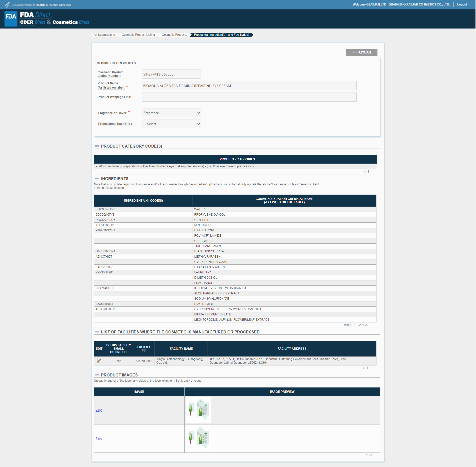This screenshot has height=467, width=476.
Task: Log out using the Logout link
Action: [462, 5]
